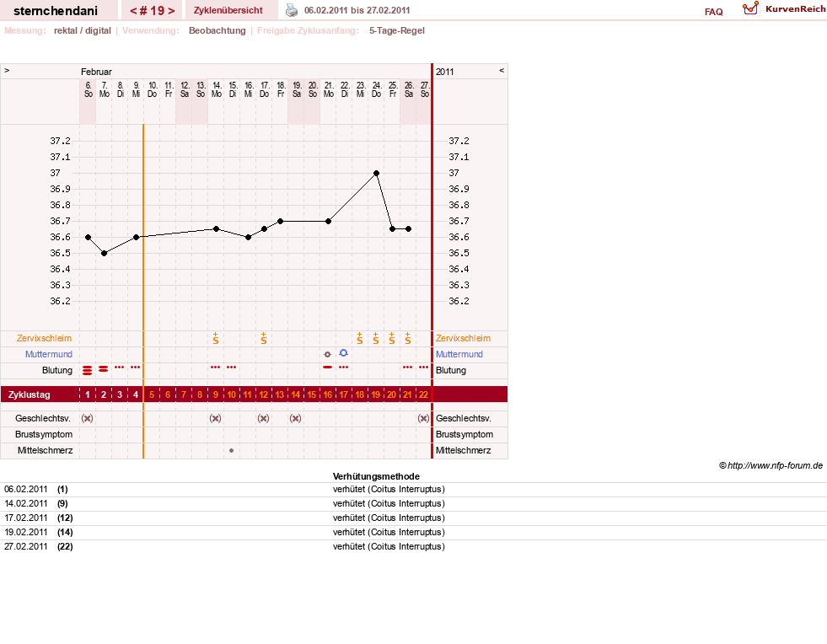The image size is (827, 644).
Task: Click the cervical mucus S+ symbol on day 20
Action: coord(391,338)
